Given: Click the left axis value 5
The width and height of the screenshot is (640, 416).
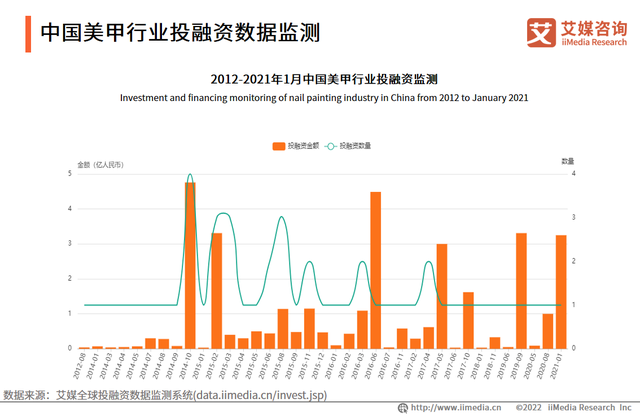Looking at the screenshot, I should (70, 174).
